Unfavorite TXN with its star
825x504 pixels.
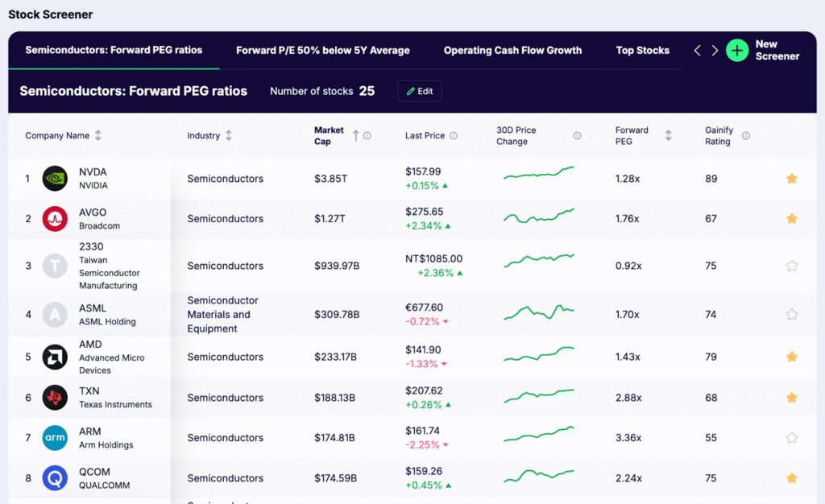click(792, 398)
